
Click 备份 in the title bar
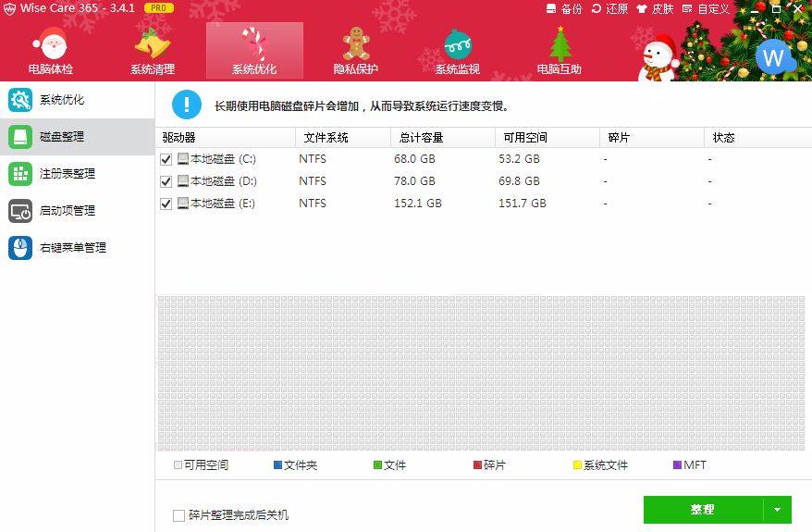click(x=565, y=9)
